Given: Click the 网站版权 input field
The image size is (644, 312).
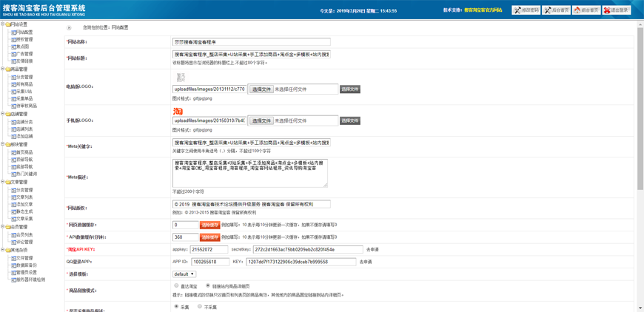Looking at the screenshot, I should coord(252,204).
